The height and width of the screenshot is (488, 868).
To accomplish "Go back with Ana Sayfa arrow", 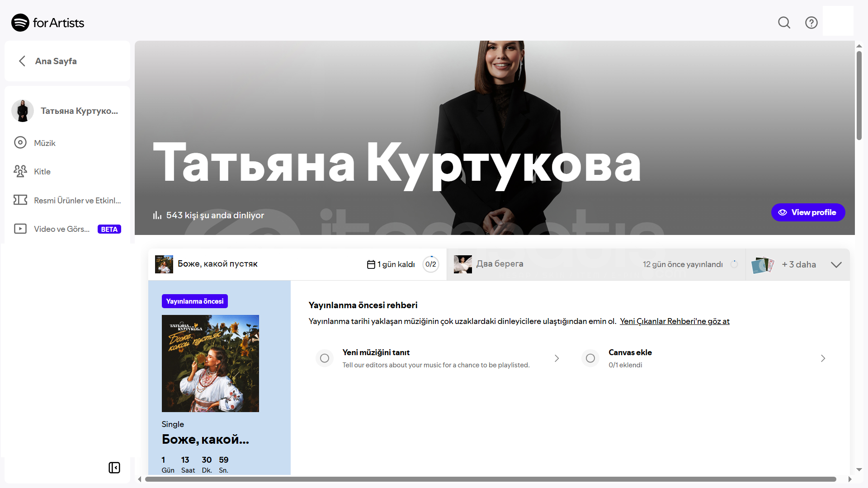I will click(22, 61).
